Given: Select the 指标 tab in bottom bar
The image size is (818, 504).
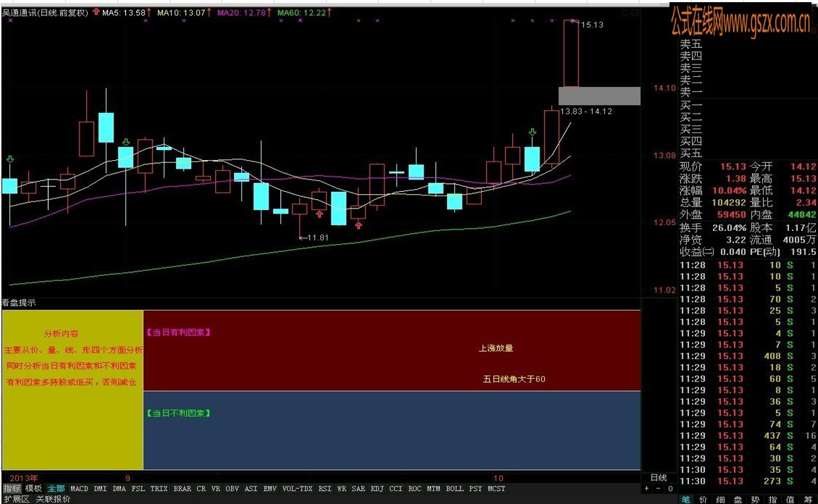Looking at the screenshot, I should tap(12, 488).
